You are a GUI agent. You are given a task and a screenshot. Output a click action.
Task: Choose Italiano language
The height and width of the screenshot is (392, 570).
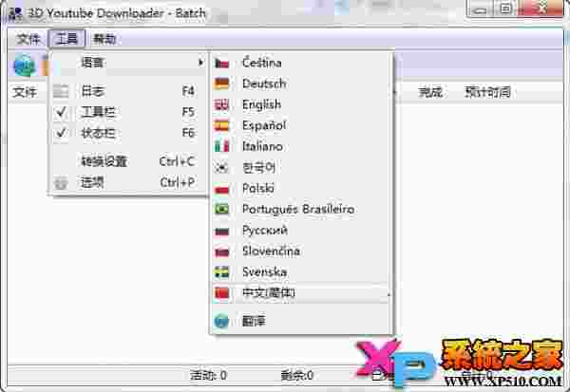click(301, 146)
